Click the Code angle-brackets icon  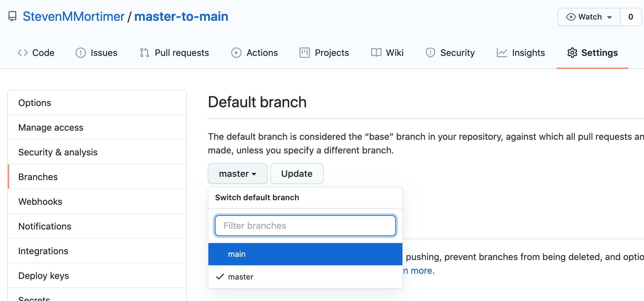[x=23, y=53]
